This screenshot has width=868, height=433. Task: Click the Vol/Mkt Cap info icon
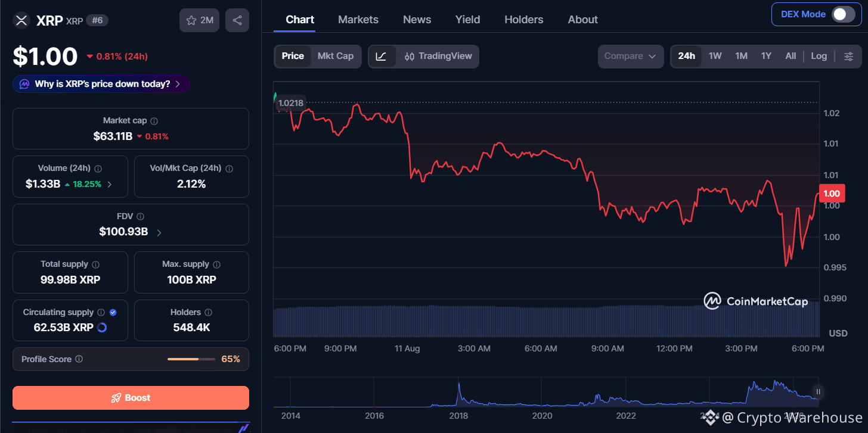[x=229, y=169]
